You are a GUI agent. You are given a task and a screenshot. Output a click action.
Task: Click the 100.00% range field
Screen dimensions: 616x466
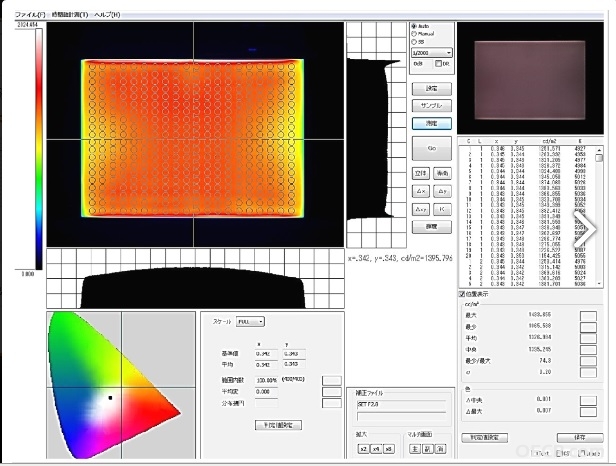click(266, 380)
